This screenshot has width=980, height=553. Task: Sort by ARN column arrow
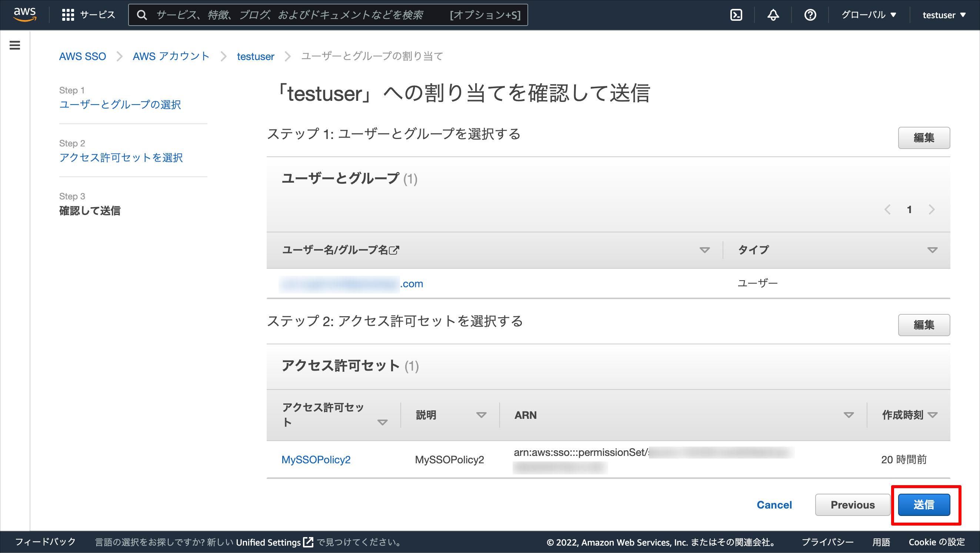click(x=849, y=415)
